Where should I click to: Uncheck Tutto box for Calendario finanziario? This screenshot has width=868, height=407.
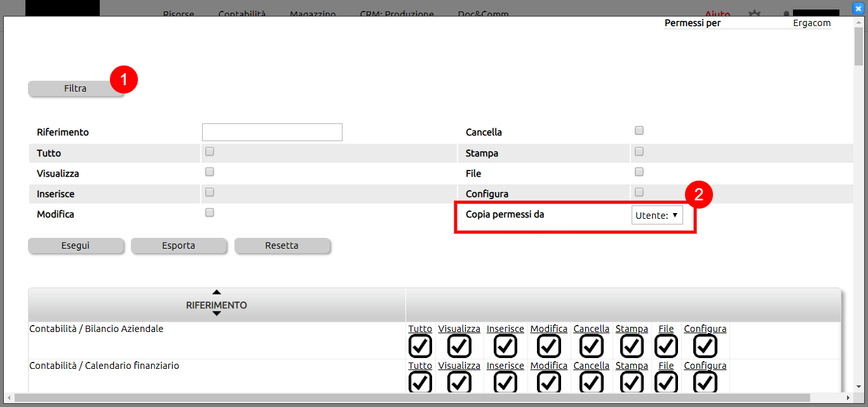click(x=420, y=382)
